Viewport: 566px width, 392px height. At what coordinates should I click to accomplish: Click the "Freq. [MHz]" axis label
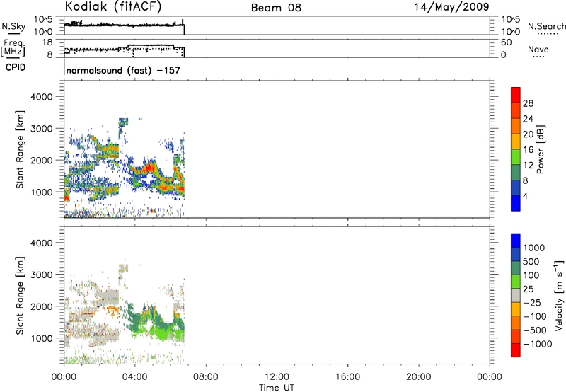coord(13,48)
